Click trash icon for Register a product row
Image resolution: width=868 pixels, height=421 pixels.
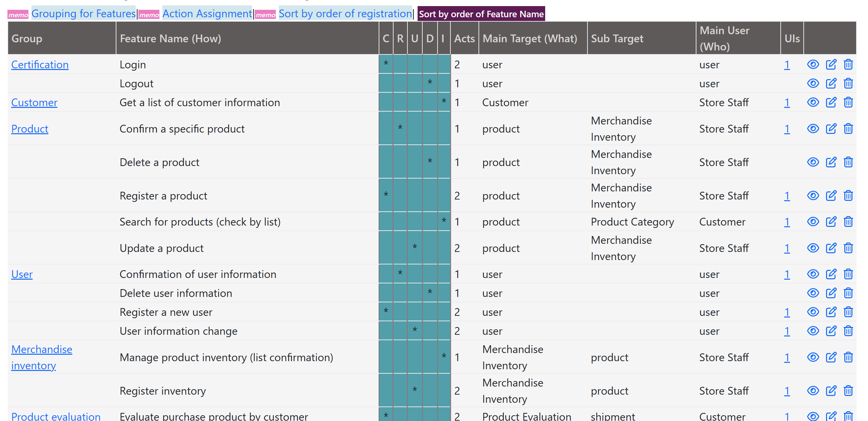(x=848, y=195)
